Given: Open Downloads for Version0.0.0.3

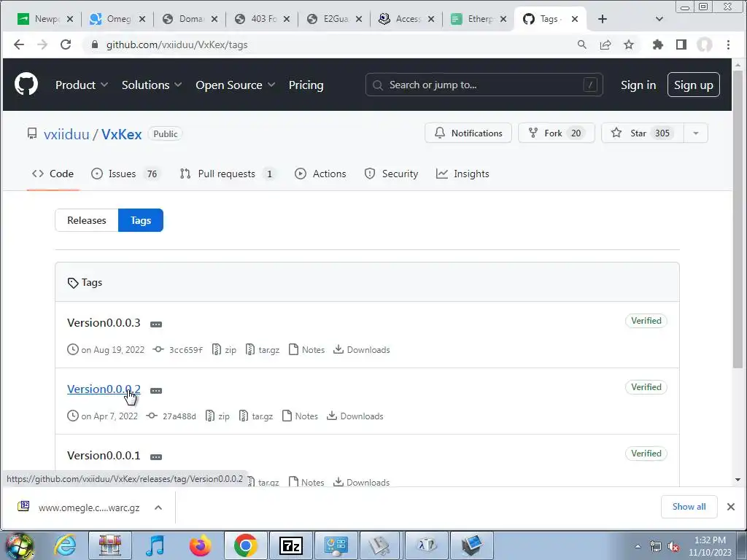Looking at the screenshot, I should pos(362,350).
